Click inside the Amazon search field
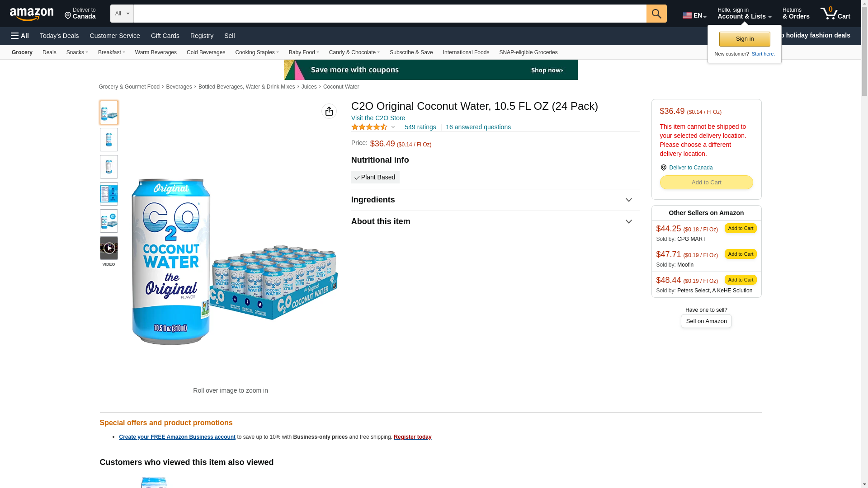The image size is (868, 488). pos(389,14)
